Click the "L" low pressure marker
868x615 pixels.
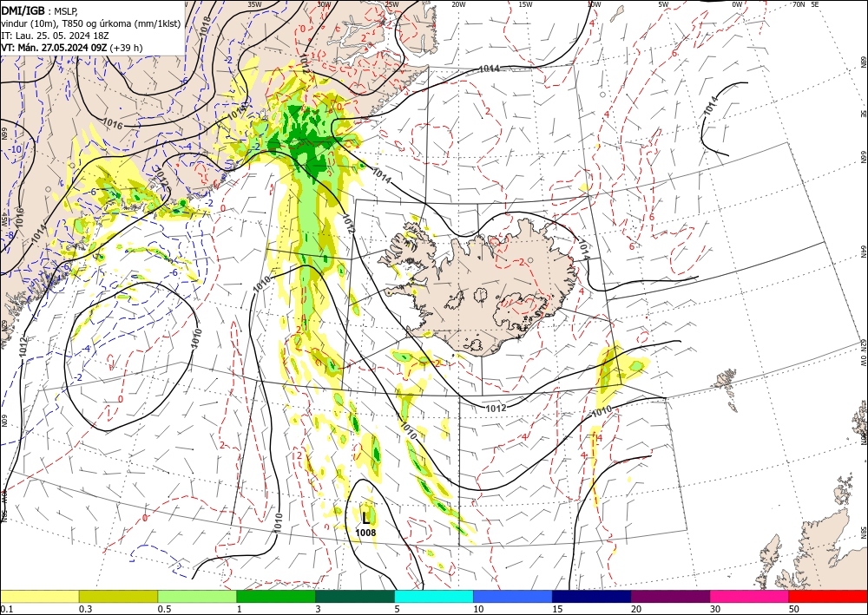coord(366,518)
